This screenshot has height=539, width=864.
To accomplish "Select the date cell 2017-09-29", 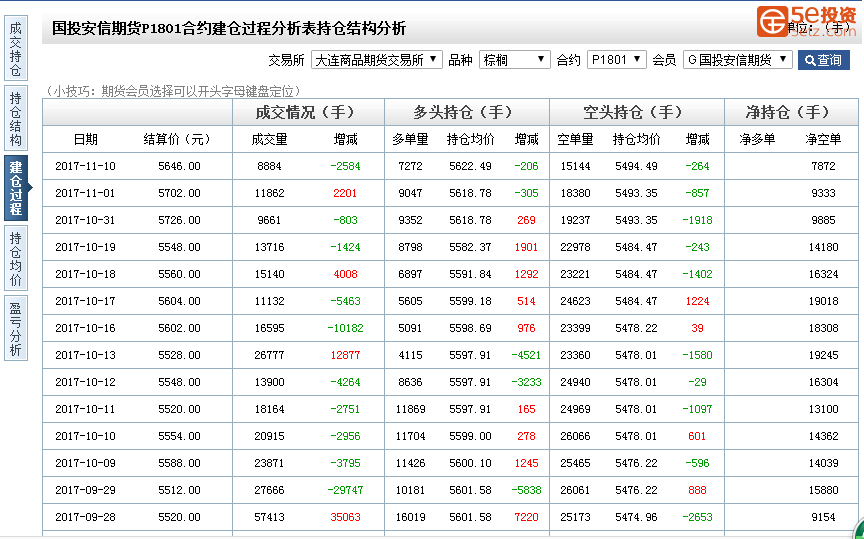I will (x=85, y=491).
